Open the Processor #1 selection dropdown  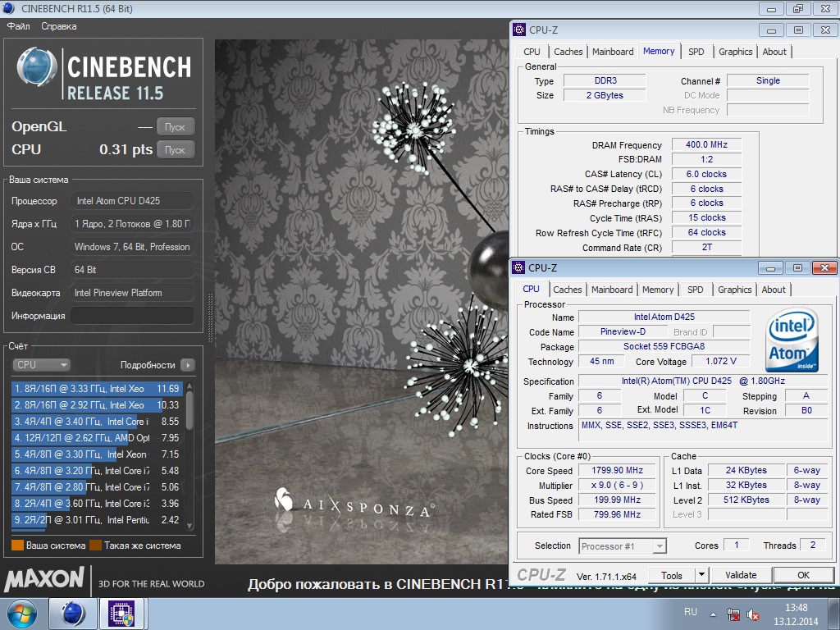click(623, 546)
